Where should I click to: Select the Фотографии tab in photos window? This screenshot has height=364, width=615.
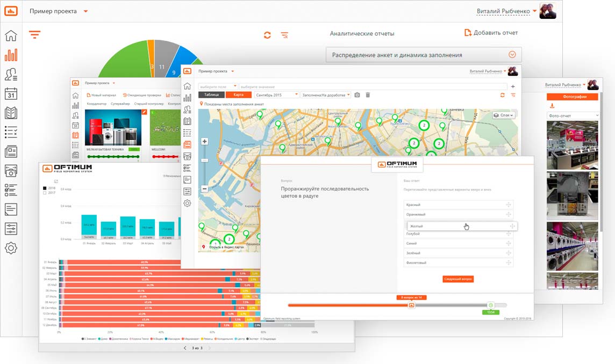(573, 97)
